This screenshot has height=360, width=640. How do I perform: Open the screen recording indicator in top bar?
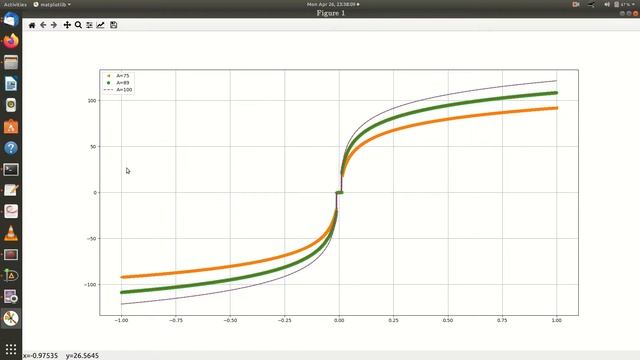[576, 4]
